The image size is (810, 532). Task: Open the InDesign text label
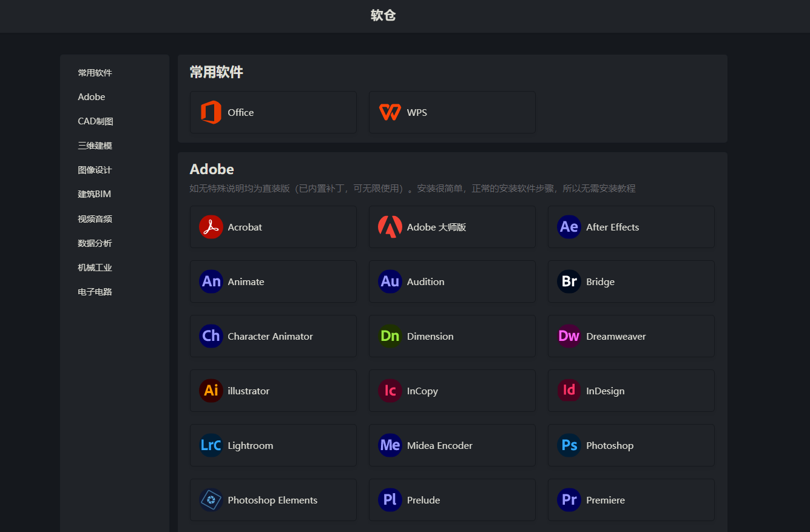tap(606, 391)
